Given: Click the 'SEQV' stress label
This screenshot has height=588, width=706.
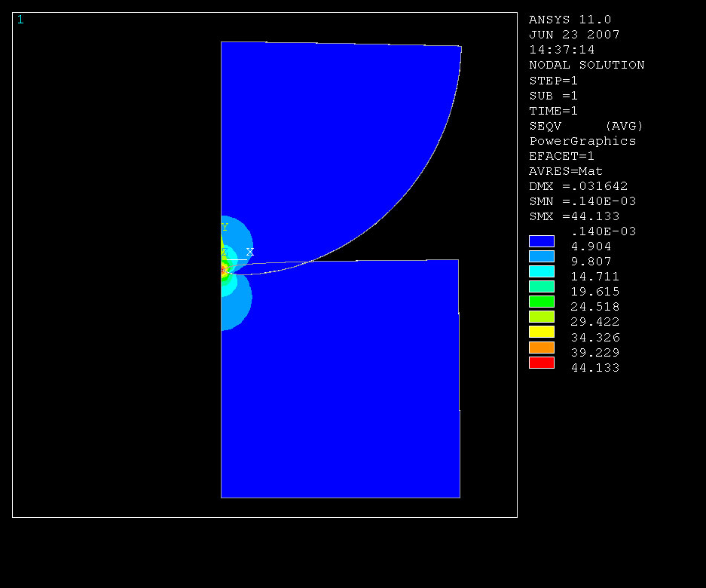Looking at the screenshot, I should click(x=546, y=126).
